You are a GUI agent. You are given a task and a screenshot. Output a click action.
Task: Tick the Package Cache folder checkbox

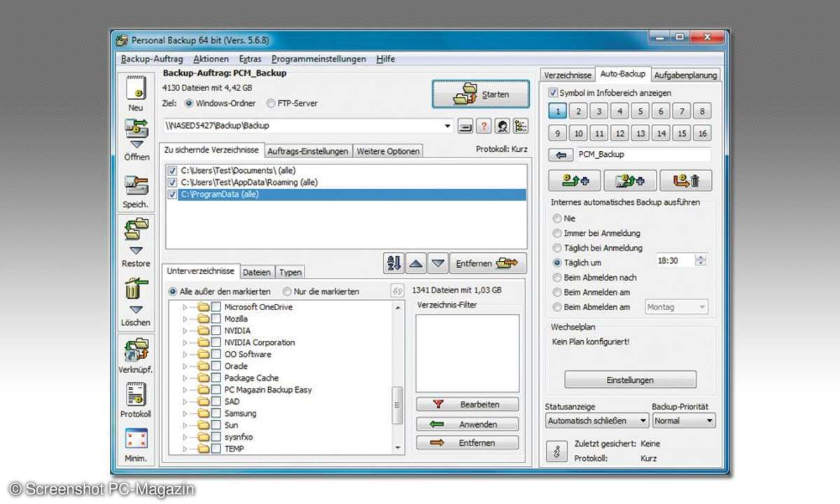[216, 378]
